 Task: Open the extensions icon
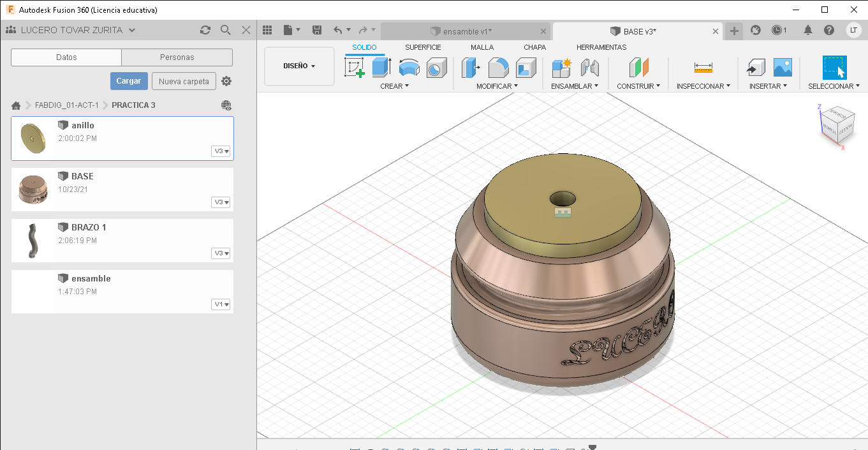[756, 30]
